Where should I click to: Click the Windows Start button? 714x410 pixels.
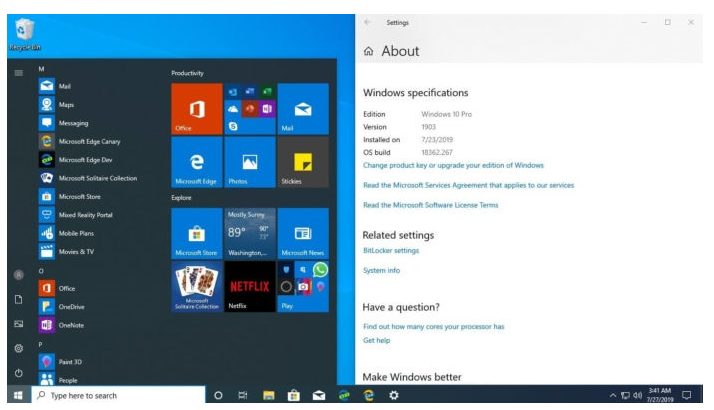pyautogui.click(x=18, y=395)
